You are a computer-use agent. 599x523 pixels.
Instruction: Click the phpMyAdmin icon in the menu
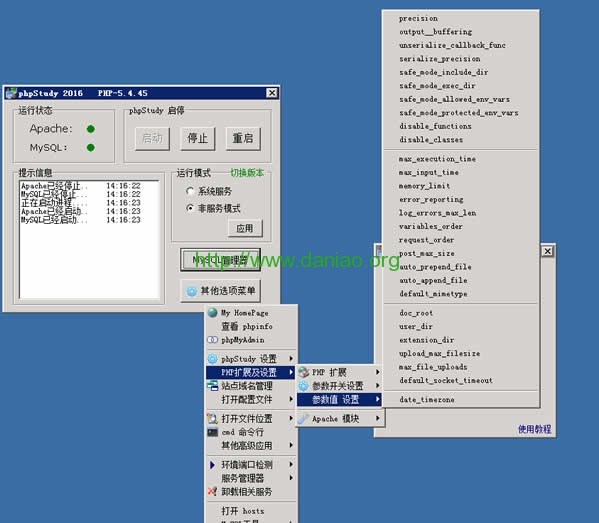(212, 340)
